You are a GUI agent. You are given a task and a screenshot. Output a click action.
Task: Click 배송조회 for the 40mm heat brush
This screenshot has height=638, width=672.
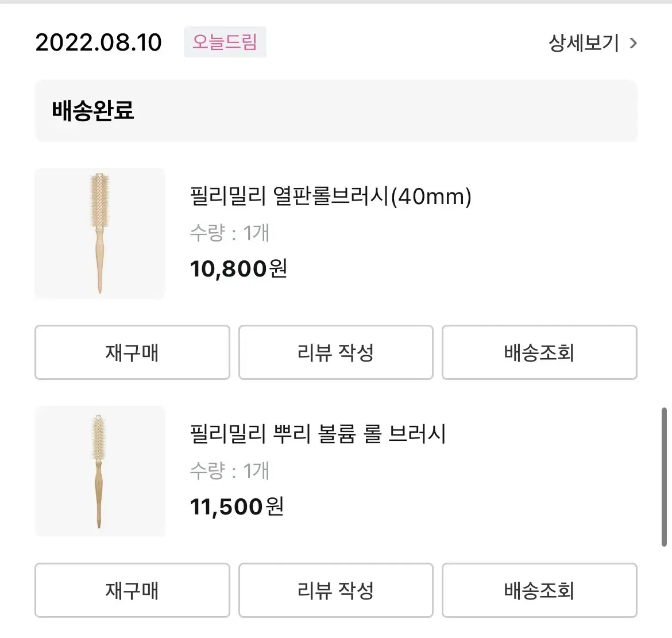click(x=539, y=352)
